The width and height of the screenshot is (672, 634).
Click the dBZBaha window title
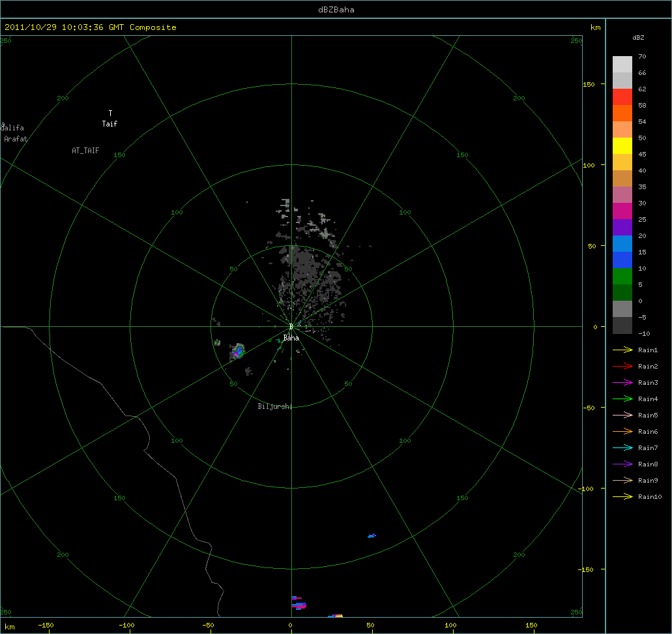click(x=336, y=9)
